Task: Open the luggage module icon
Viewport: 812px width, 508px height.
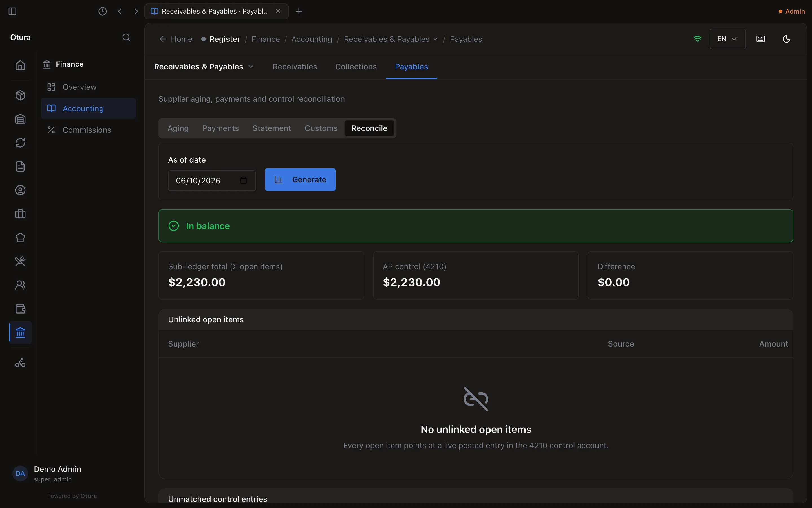Action: coord(20,214)
